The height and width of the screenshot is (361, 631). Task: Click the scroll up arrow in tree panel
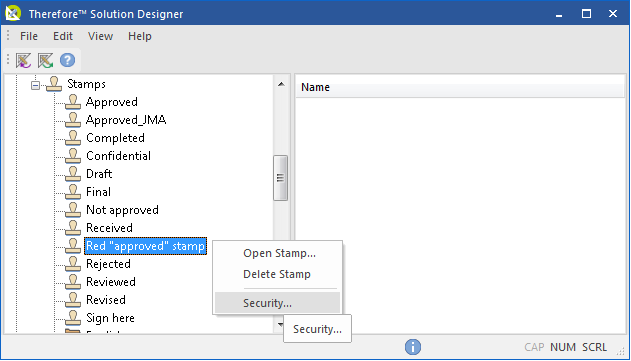(x=281, y=84)
